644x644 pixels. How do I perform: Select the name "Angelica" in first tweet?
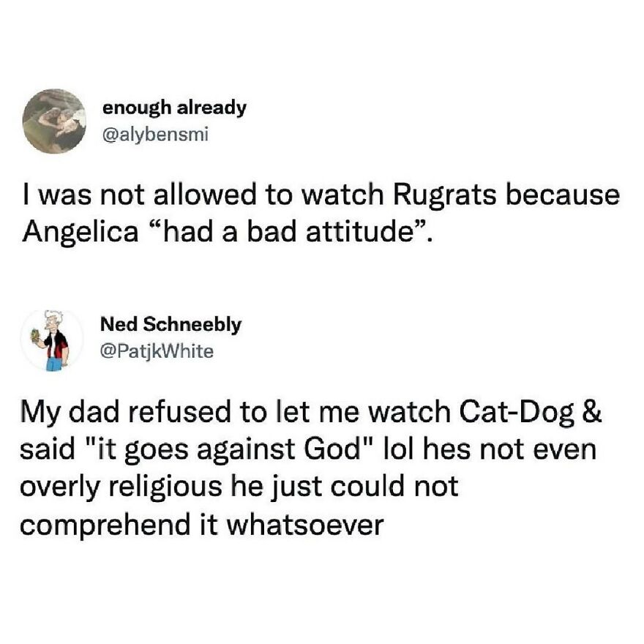tap(81, 232)
